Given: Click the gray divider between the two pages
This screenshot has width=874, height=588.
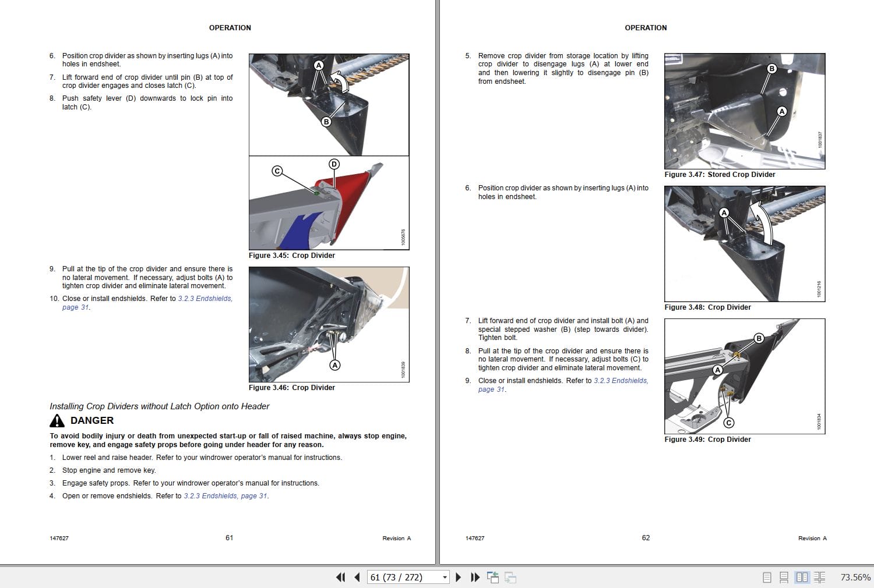Looking at the screenshot, I should (436, 291).
